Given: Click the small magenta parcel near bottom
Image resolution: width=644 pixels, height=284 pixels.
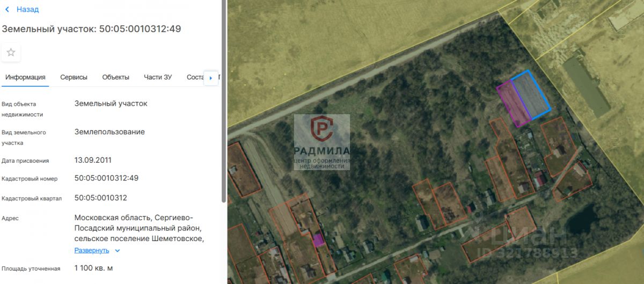Looking at the screenshot, I should 319,240.
